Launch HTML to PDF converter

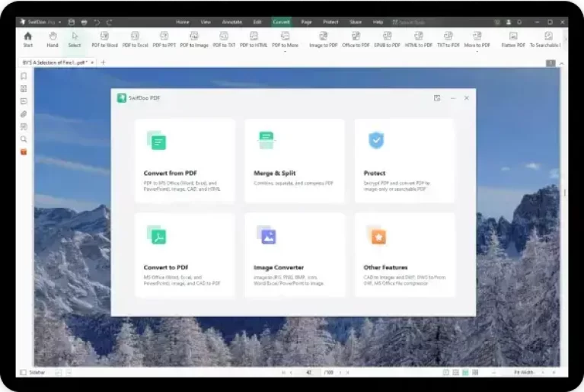click(419, 40)
